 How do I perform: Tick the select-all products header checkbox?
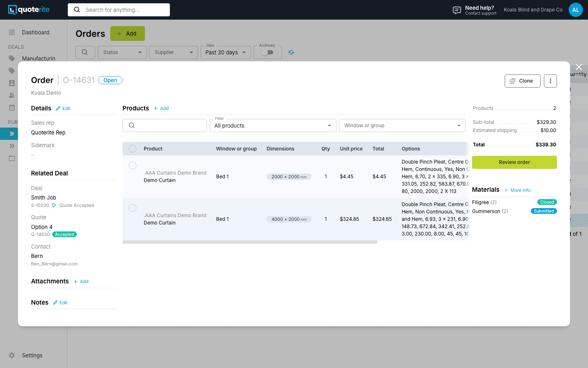(x=133, y=149)
